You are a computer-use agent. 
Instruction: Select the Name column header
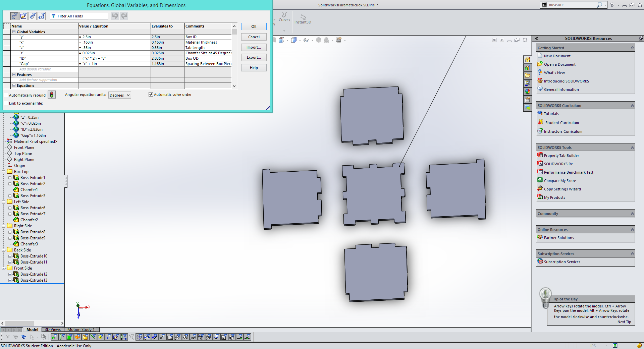coord(44,26)
